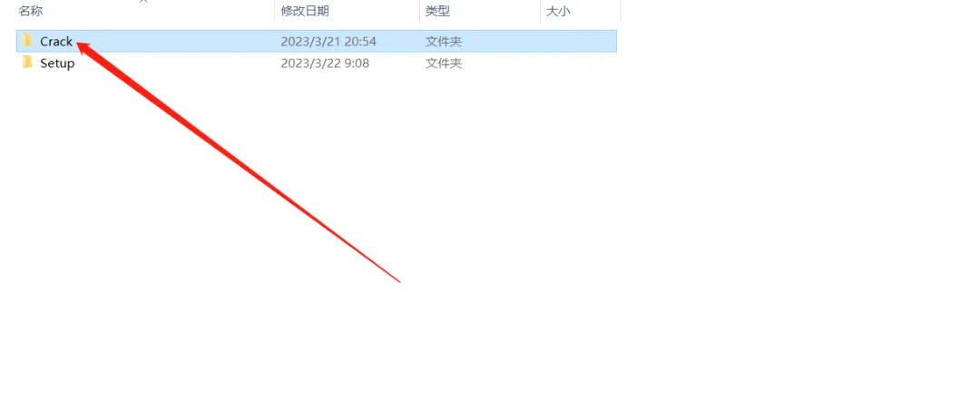Click the Setup folder name
The height and width of the screenshot is (409, 980).
(57, 63)
